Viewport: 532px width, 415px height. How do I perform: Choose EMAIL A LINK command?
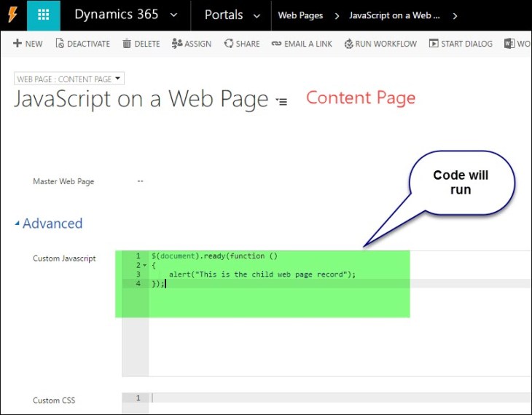308,44
